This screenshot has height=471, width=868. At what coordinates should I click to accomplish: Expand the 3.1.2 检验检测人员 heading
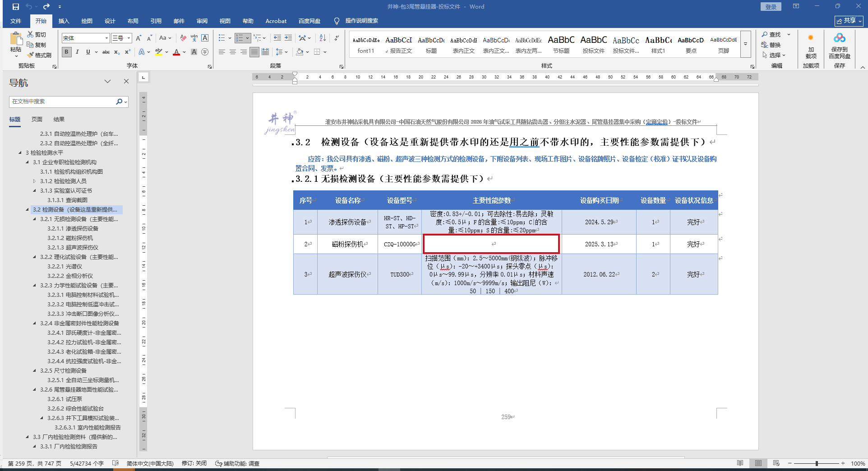pyautogui.click(x=35, y=181)
